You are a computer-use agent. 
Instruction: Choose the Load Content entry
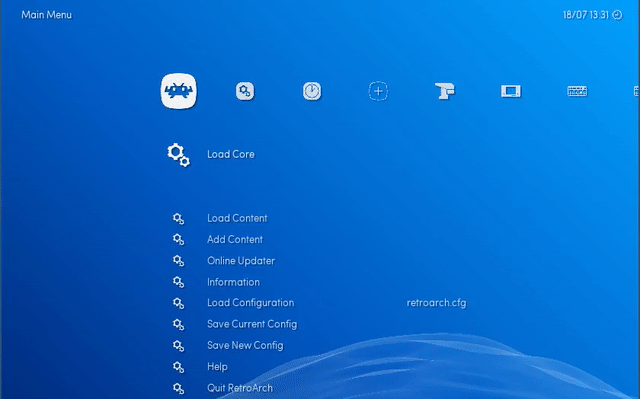click(x=237, y=218)
